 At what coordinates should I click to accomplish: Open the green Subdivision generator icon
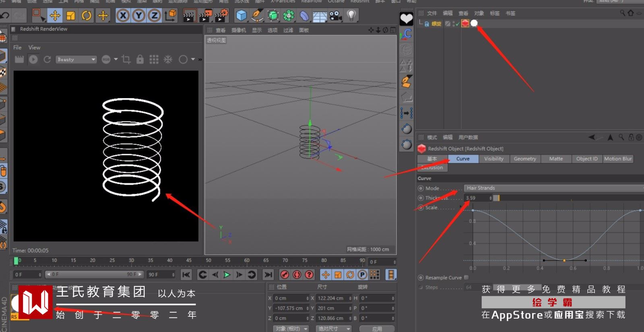point(273,16)
